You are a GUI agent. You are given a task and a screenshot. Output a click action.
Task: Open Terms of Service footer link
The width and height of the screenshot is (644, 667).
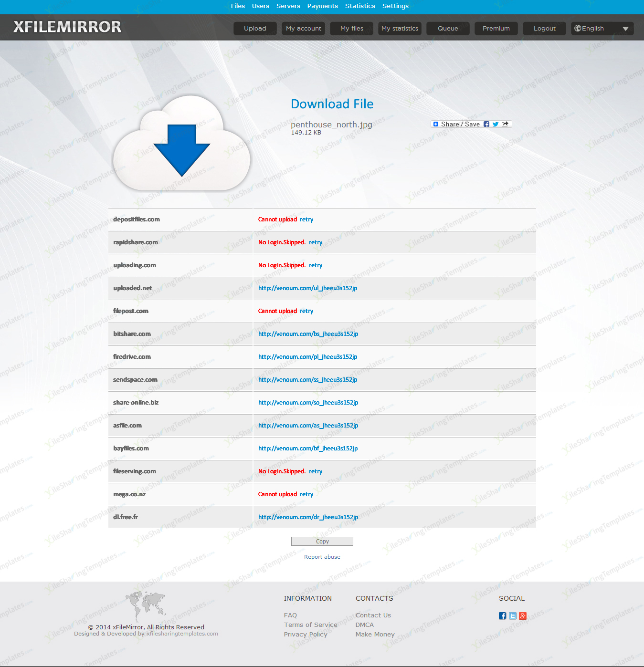click(311, 625)
